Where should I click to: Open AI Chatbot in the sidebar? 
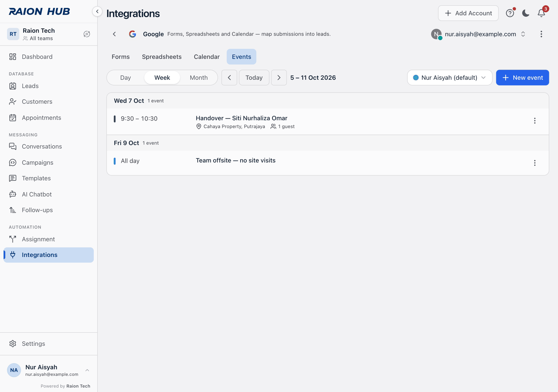click(48, 194)
